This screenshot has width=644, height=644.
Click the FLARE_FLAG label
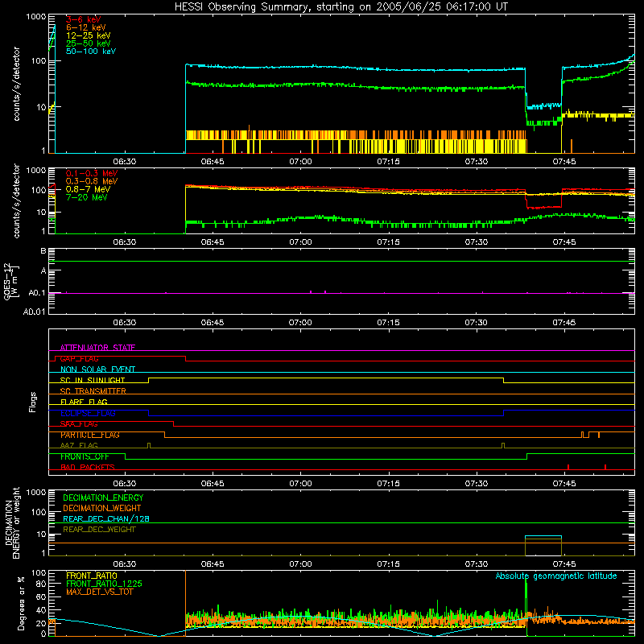[84, 402]
